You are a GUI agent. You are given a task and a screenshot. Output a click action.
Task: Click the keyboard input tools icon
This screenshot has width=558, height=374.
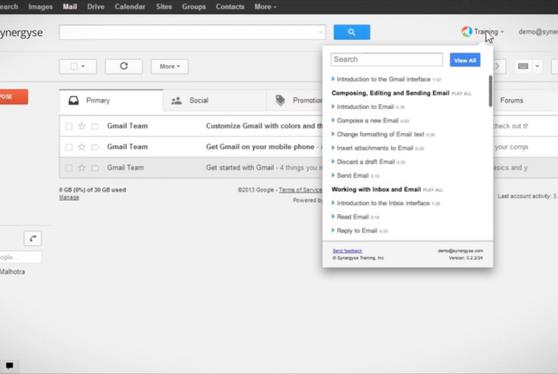tap(523, 66)
